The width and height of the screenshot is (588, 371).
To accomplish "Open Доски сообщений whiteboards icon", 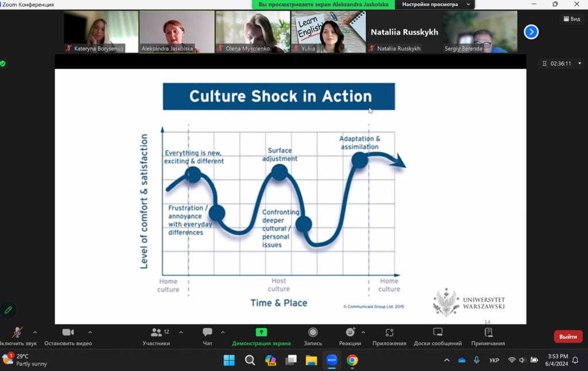I will point(438,333).
